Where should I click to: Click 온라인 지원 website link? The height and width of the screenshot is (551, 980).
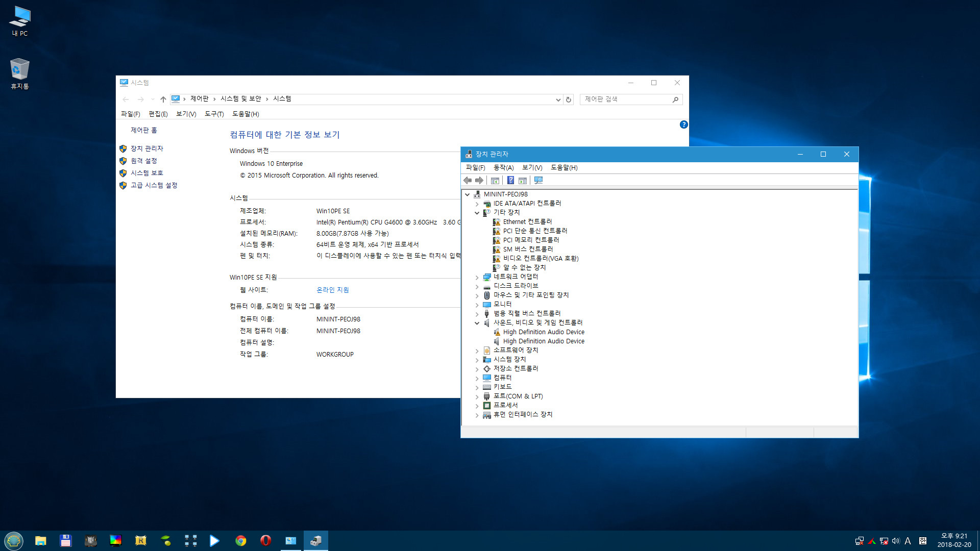pos(333,290)
